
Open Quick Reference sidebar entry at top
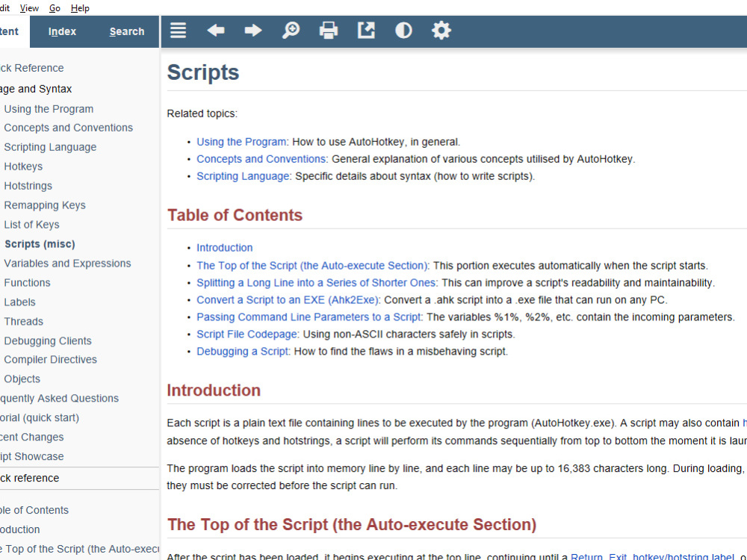tap(31, 68)
